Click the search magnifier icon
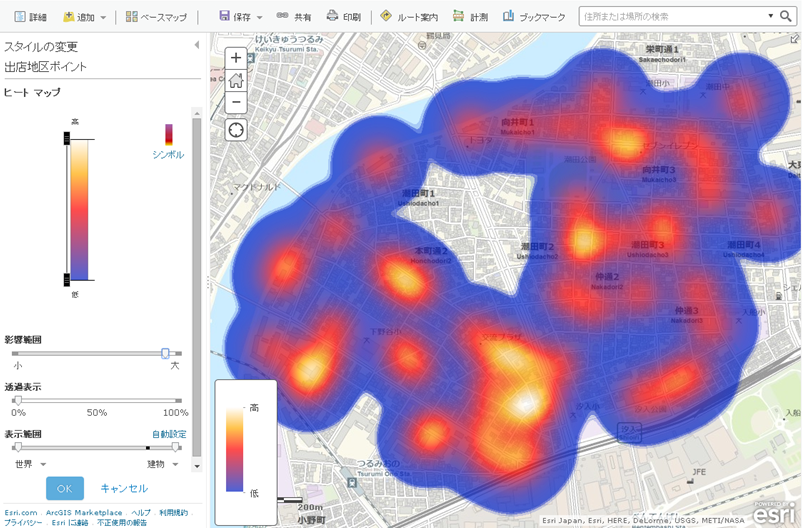803x528 pixels. coord(786,17)
